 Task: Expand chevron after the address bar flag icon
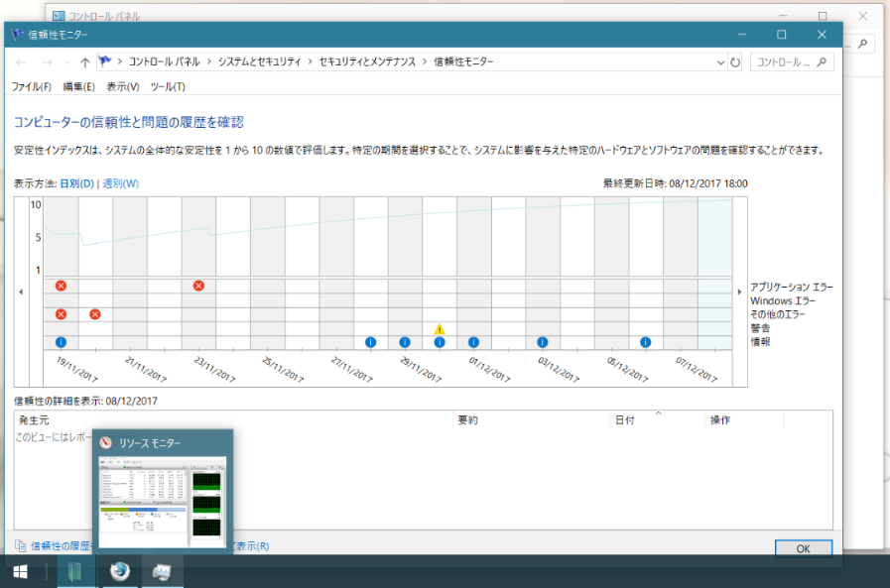point(120,61)
